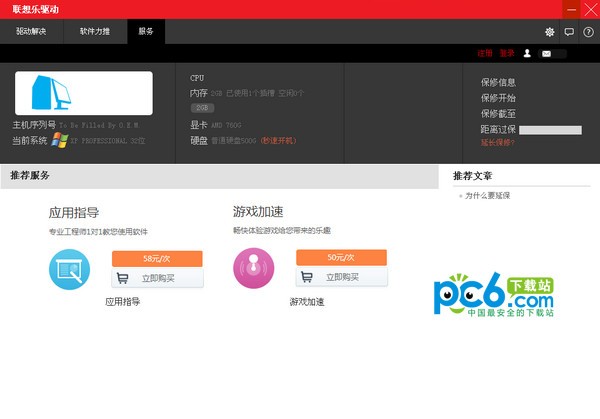Click 立即购买 under 游戏加速
This screenshot has height=419, width=600.
pyautogui.click(x=342, y=278)
